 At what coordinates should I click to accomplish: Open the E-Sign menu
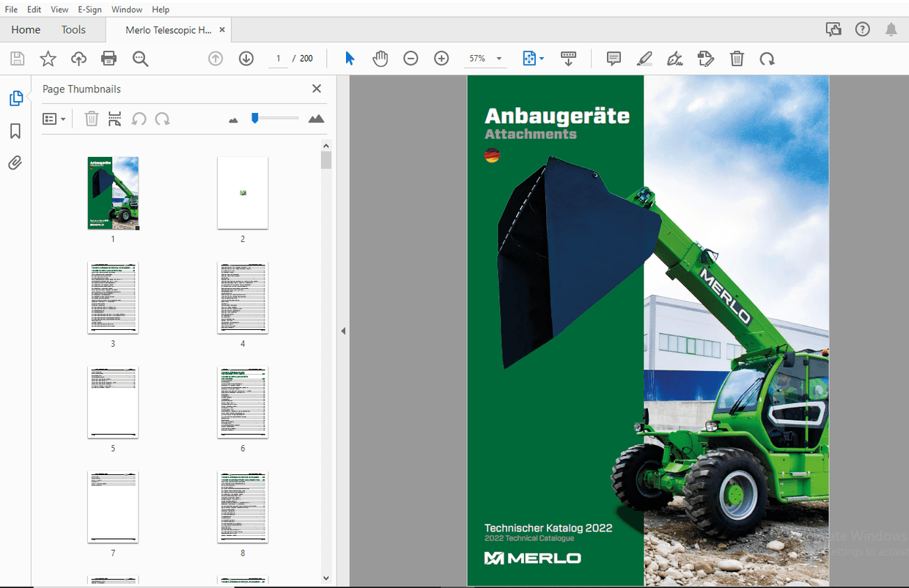89,9
